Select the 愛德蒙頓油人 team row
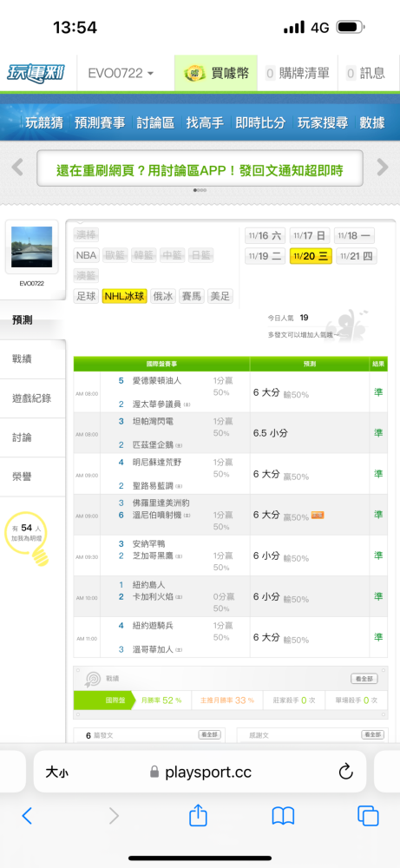The image size is (400, 868). click(157, 381)
